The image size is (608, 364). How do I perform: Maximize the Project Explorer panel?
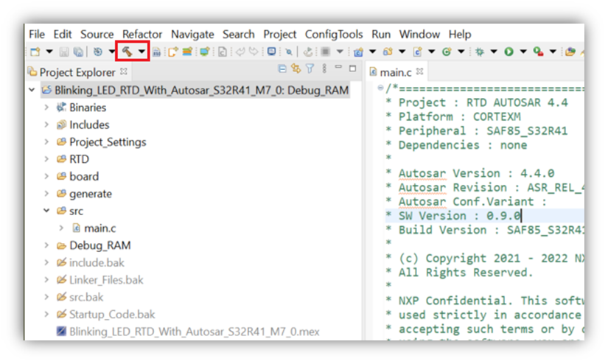(x=352, y=69)
